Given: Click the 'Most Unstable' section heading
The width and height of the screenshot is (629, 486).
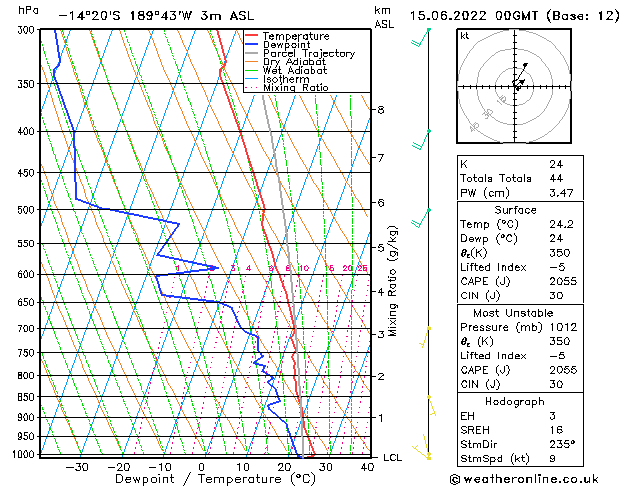Looking at the screenshot, I should 513,313.
